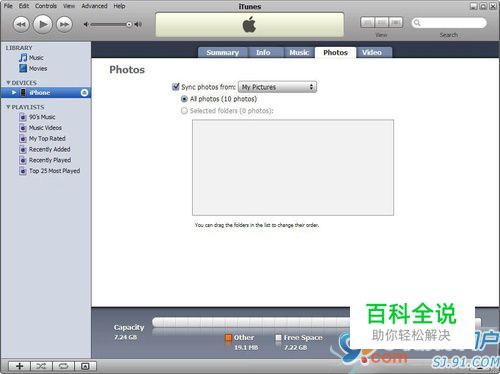
Task: Adjust the volume slider knob
Action: click(x=129, y=24)
